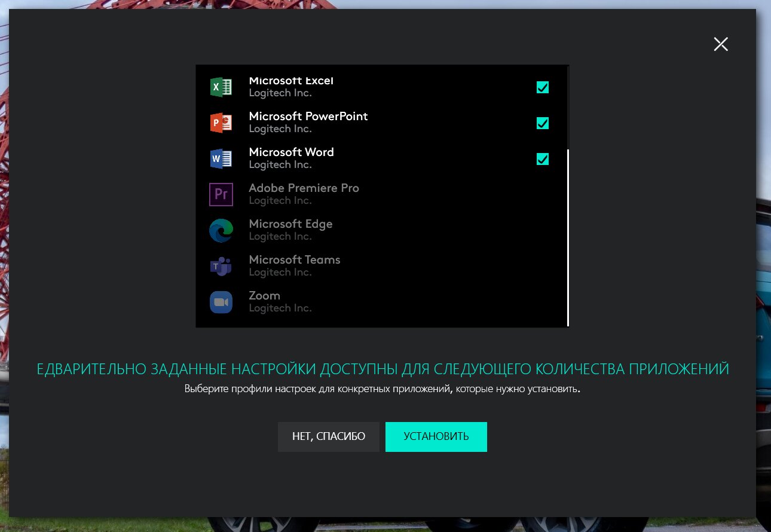Click the teal heading about preset settings
771x532 pixels.
(383, 369)
